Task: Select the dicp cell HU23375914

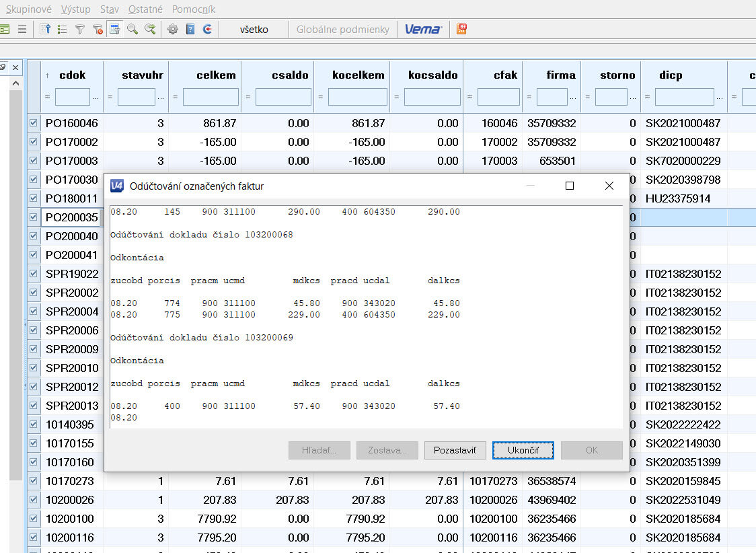Action: click(683, 198)
